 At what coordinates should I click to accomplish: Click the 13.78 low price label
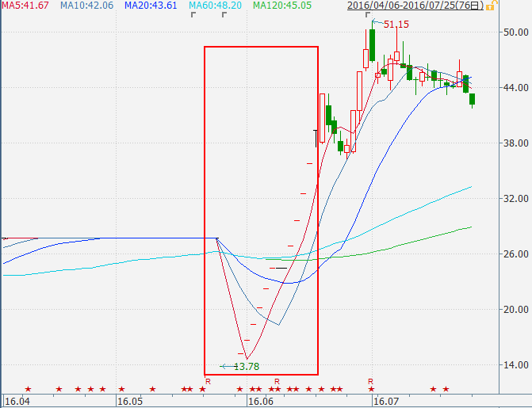[x=247, y=366]
